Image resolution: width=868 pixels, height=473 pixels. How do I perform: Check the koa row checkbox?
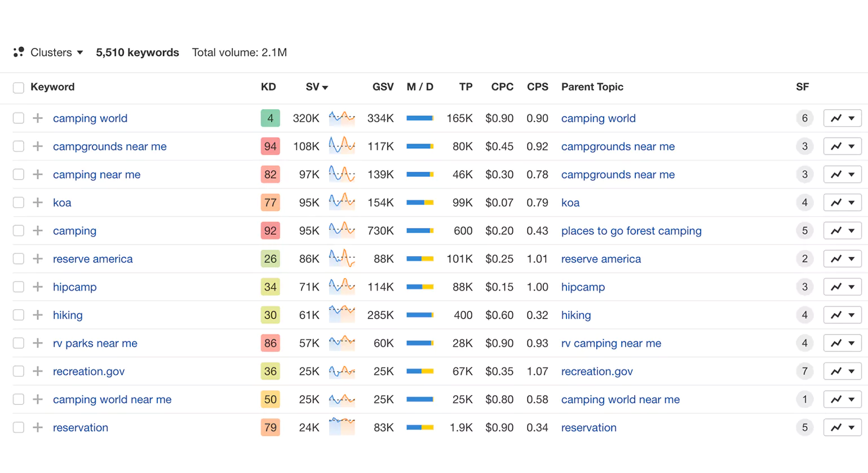point(19,203)
